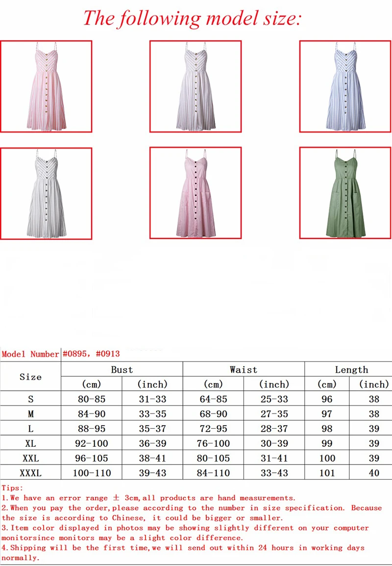Select the green dress thumbnail

pyautogui.click(x=345, y=193)
